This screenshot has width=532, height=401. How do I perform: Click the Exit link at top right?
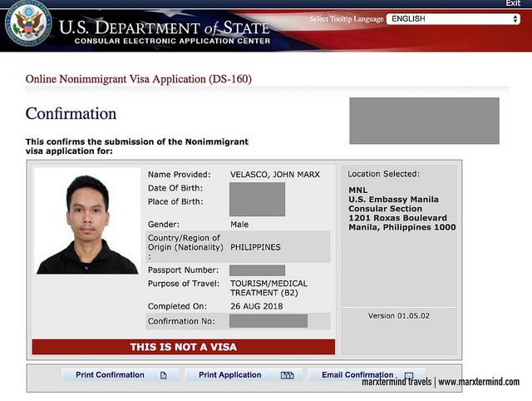pos(513,3)
